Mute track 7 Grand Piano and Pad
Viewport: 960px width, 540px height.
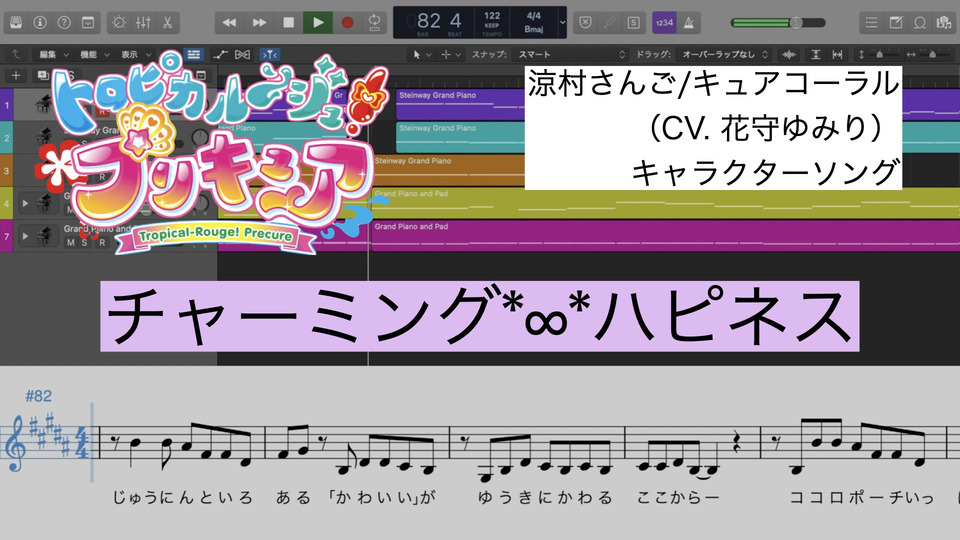click(x=70, y=242)
